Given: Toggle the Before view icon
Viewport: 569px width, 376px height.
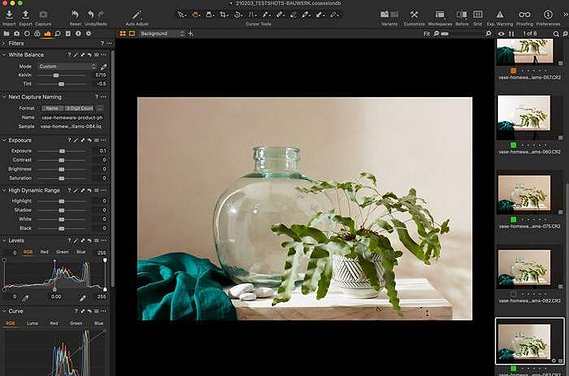Looking at the screenshot, I should pyautogui.click(x=462, y=15).
